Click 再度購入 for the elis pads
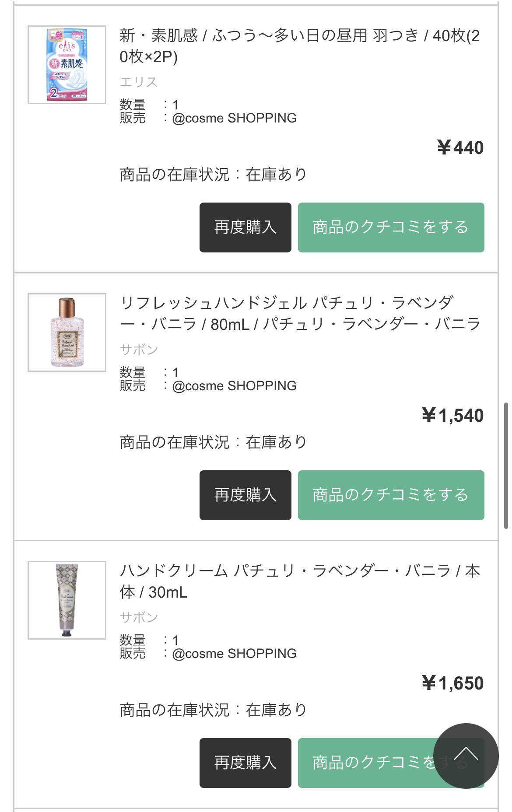 coord(245,227)
